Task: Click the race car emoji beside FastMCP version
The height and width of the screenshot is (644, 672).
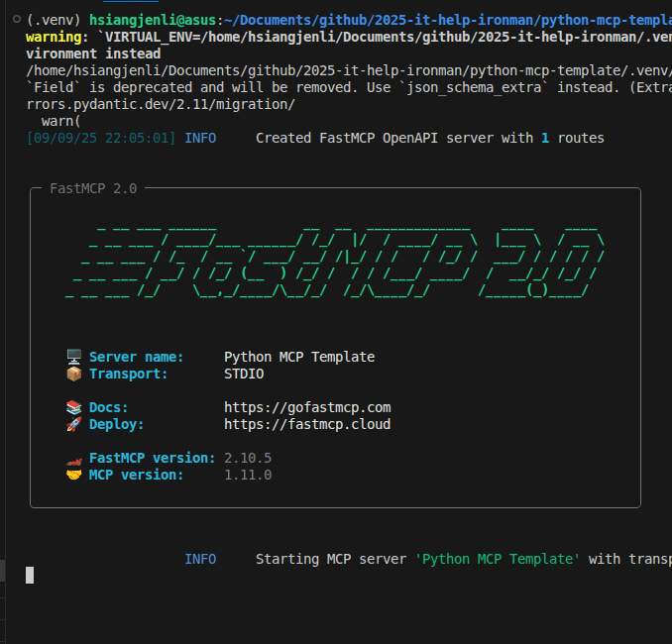Action: click(x=73, y=461)
